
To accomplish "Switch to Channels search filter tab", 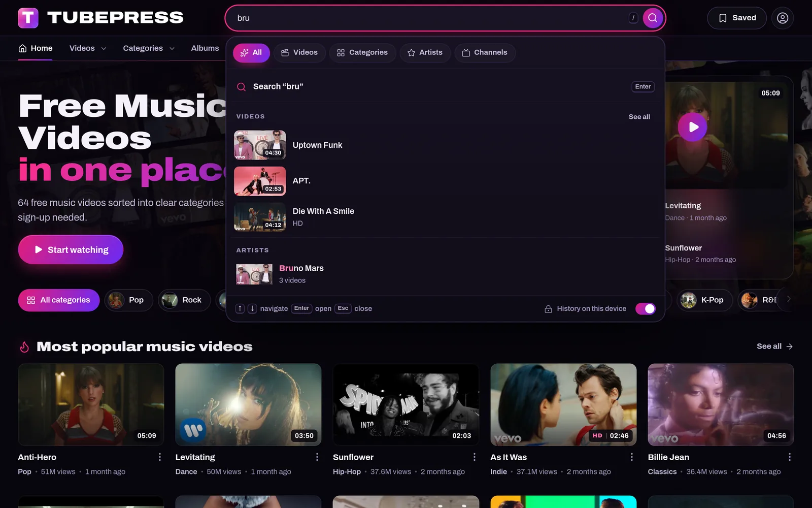I will 485,52.
